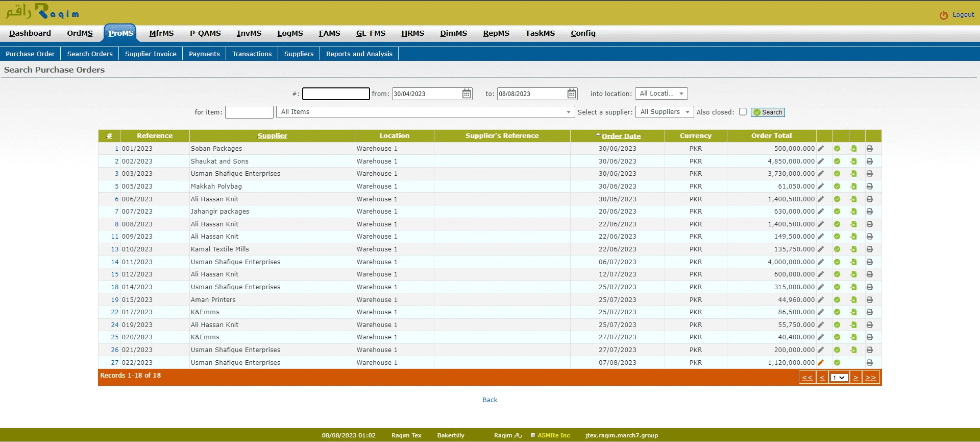Viewport: 980px width, 442px height.
Task: Expand the into location dropdown
Action: pyautogui.click(x=661, y=94)
